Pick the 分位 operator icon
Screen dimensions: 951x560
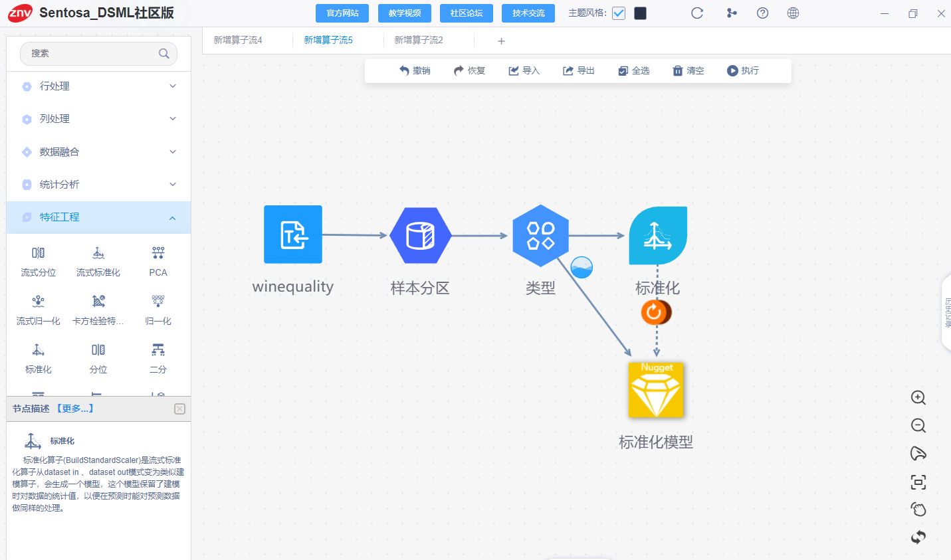(x=98, y=350)
